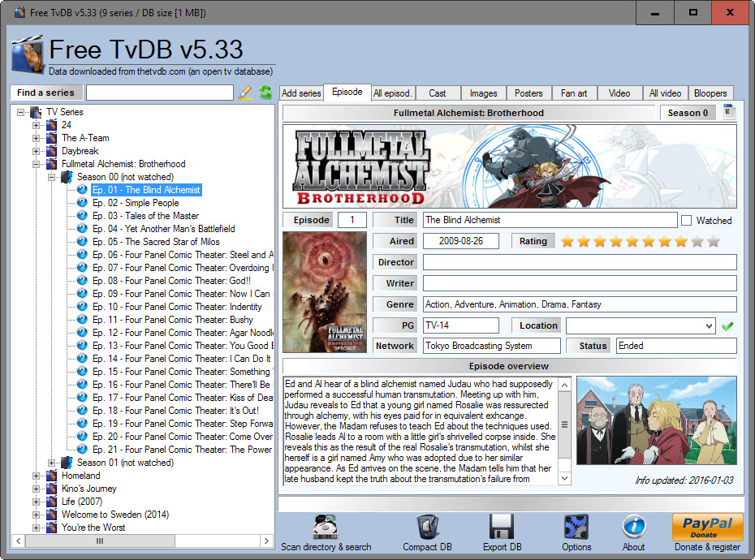Click the series icon next to The A-Team
755x560 pixels.
click(51, 138)
